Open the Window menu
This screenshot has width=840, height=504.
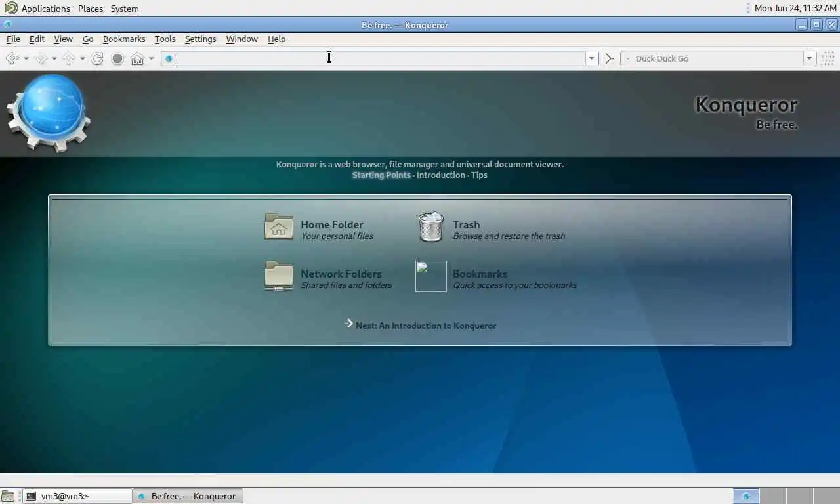point(241,39)
